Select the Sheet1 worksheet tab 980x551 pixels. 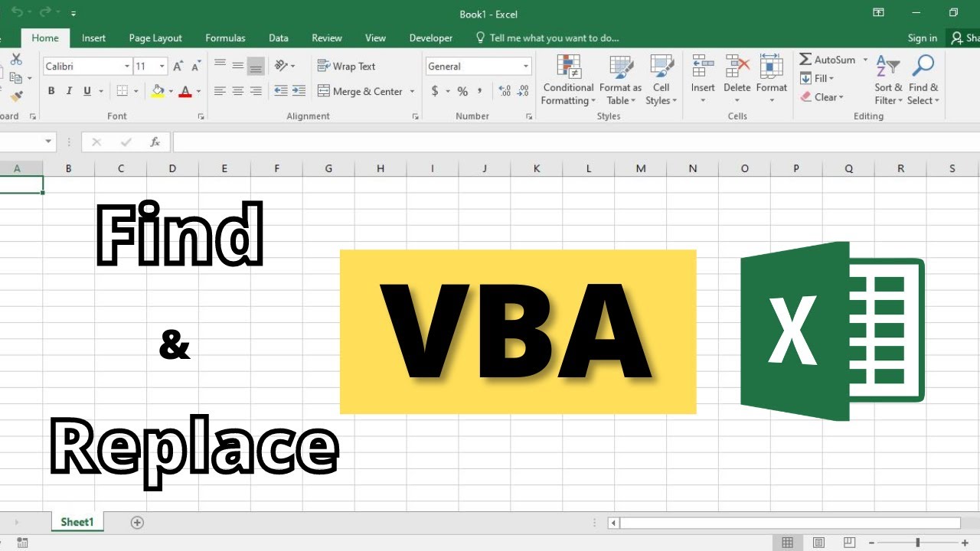click(77, 522)
